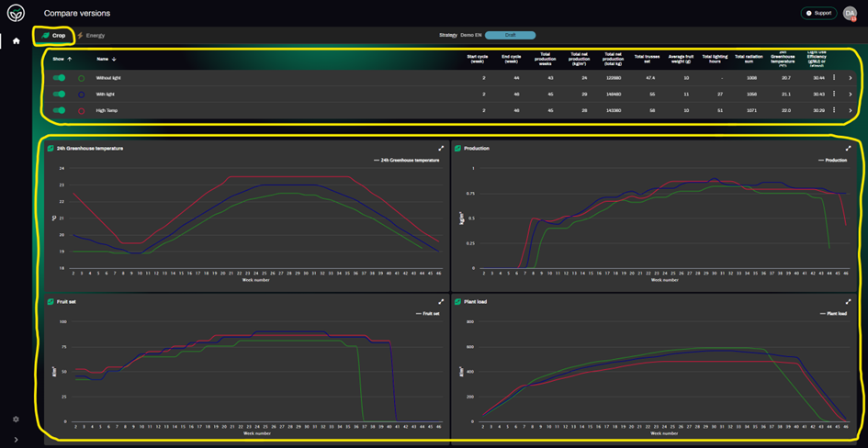The image size is (868, 448).
Task: Toggle visibility of the High Temp version
Action: click(x=59, y=110)
